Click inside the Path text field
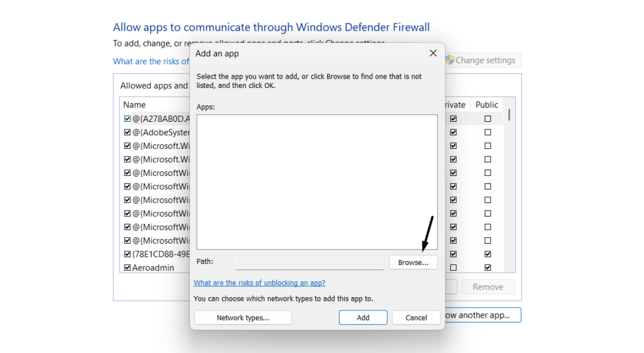The image size is (644, 353). tap(310, 263)
